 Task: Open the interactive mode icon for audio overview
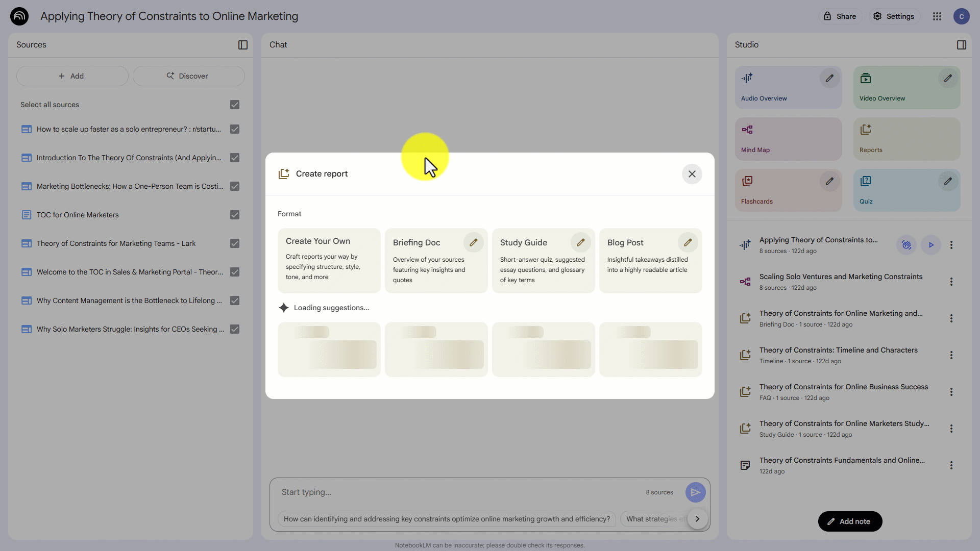pos(906,245)
